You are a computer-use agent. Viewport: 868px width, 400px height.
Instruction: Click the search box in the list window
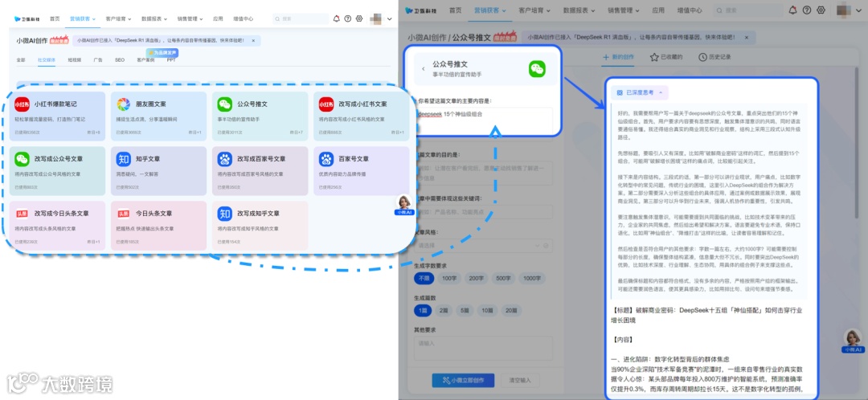[x=301, y=18]
